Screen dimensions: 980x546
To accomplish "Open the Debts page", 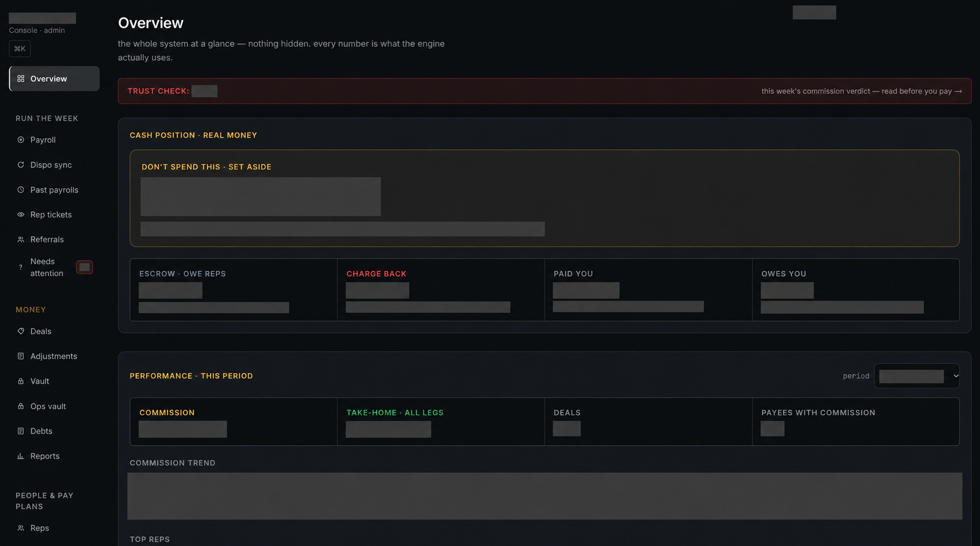I will click(x=54, y=431).
